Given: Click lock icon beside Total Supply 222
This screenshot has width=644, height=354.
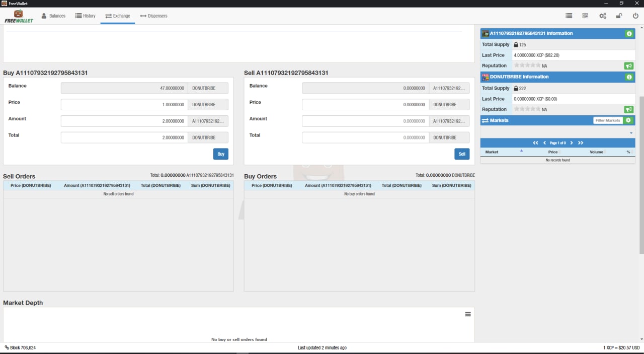Looking at the screenshot, I should [516, 88].
